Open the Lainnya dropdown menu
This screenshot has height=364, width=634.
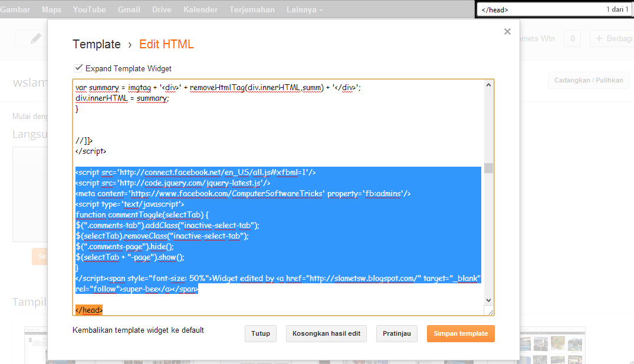pos(304,9)
